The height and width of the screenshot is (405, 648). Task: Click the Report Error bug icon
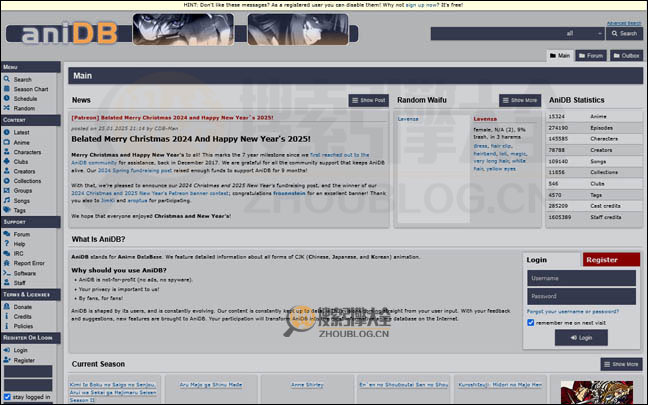click(x=7, y=263)
